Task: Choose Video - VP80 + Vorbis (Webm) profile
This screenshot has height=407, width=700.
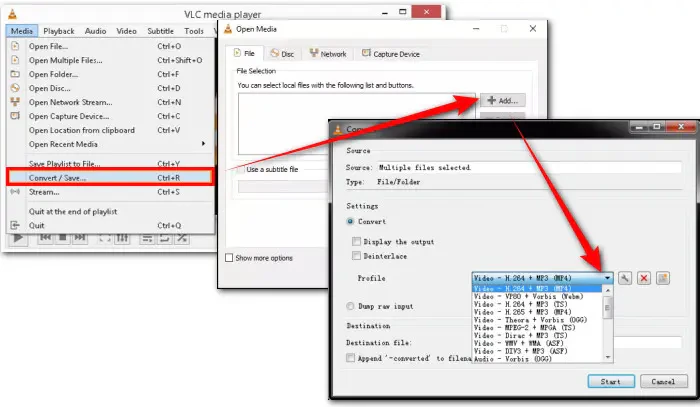Action: [539, 296]
